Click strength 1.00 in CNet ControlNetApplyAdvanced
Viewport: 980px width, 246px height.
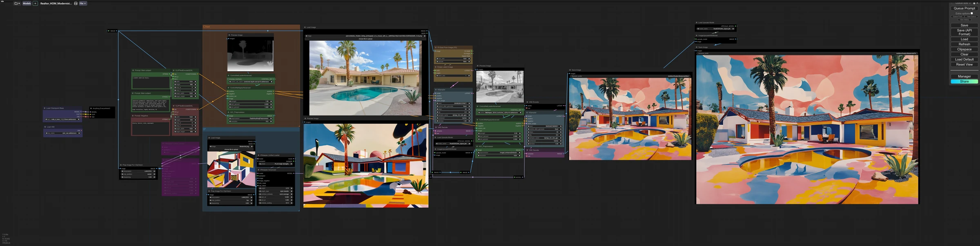[251, 101]
